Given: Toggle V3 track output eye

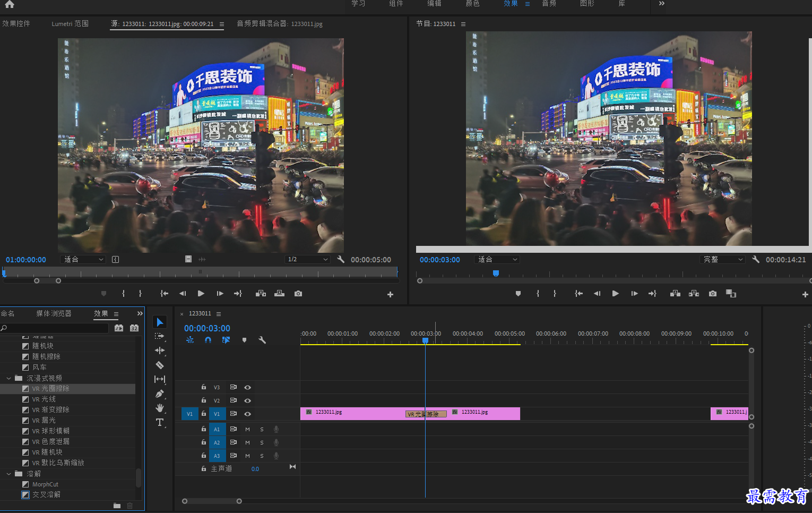Looking at the screenshot, I should click(247, 387).
